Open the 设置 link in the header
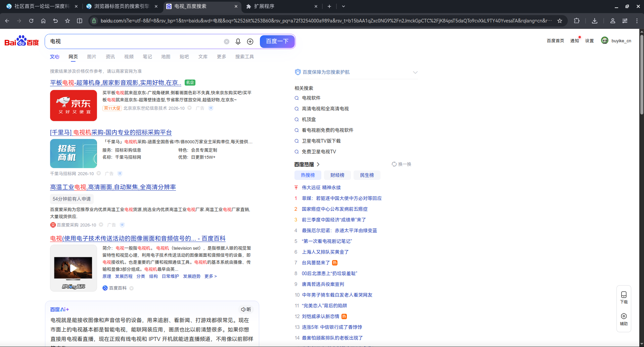The width and height of the screenshot is (644, 347). [x=589, y=41]
